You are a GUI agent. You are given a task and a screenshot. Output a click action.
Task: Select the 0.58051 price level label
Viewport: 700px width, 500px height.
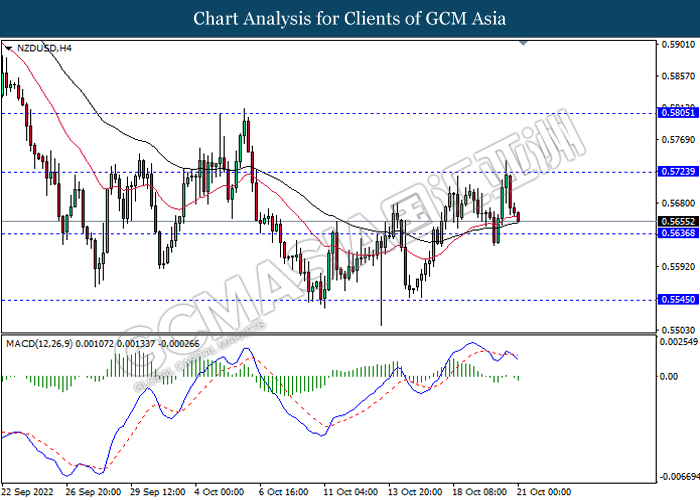click(679, 112)
